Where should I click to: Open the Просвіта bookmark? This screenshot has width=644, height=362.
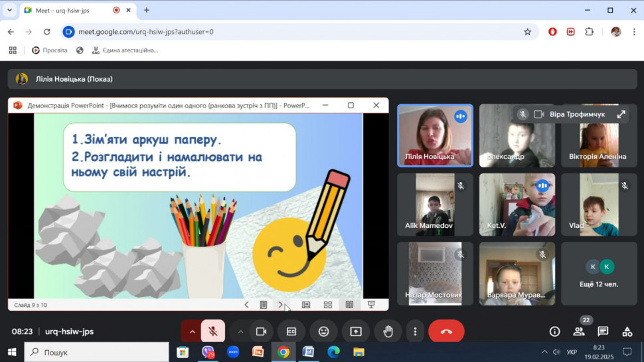(x=49, y=50)
